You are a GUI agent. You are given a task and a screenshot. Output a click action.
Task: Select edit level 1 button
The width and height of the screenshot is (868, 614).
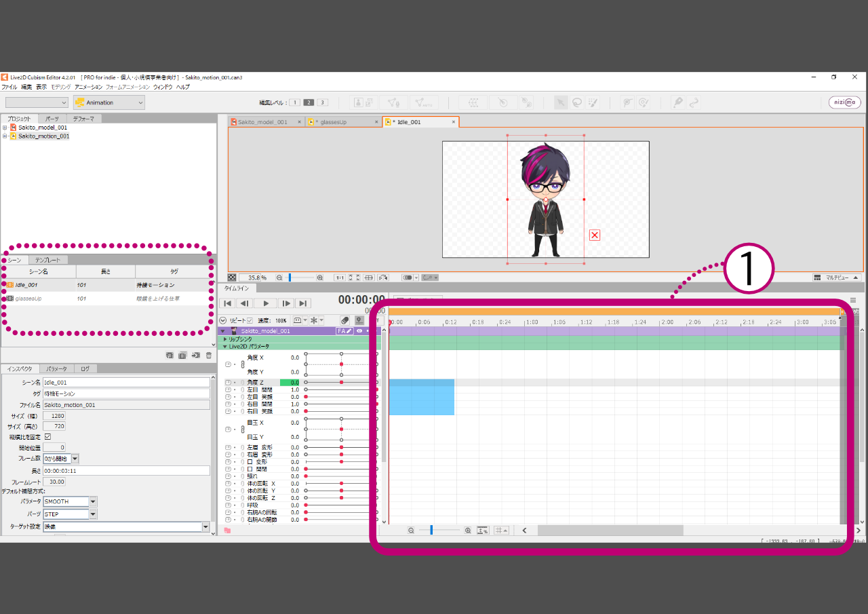point(294,102)
